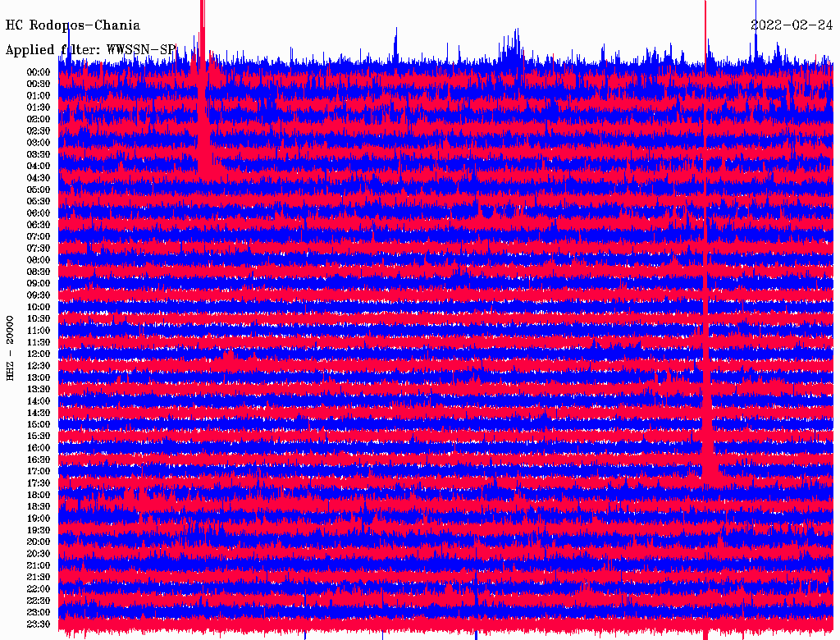This screenshot has width=840, height=640.
Task: Click the large red spike on the 17:00 trace
Action: pos(706,468)
